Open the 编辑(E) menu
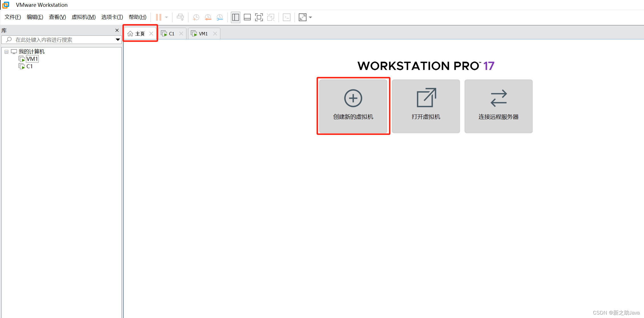The image size is (644, 318). 35,17
